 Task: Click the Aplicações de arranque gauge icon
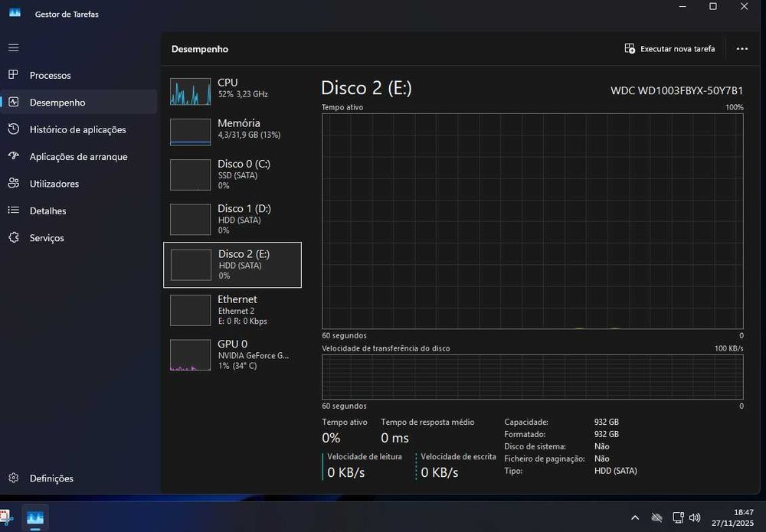[x=14, y=156]
